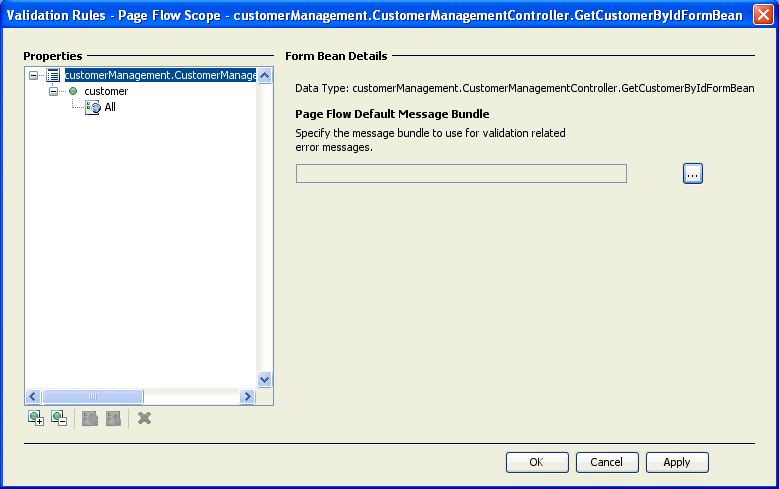Click the OK button
Viewport: 779px width, 489px height.
pyautogui.click(x=537, y=462)
